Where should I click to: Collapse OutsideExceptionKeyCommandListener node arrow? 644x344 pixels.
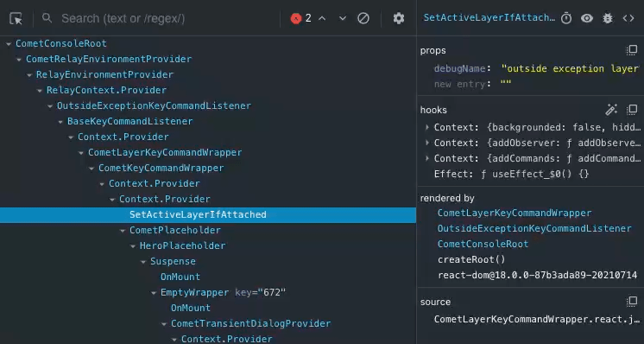pos(50,106)
